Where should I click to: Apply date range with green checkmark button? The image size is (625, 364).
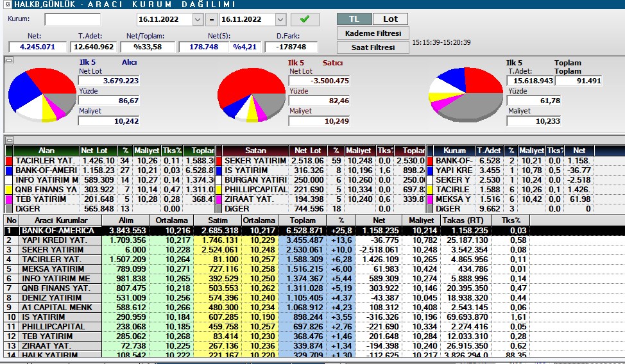(305, 19)
